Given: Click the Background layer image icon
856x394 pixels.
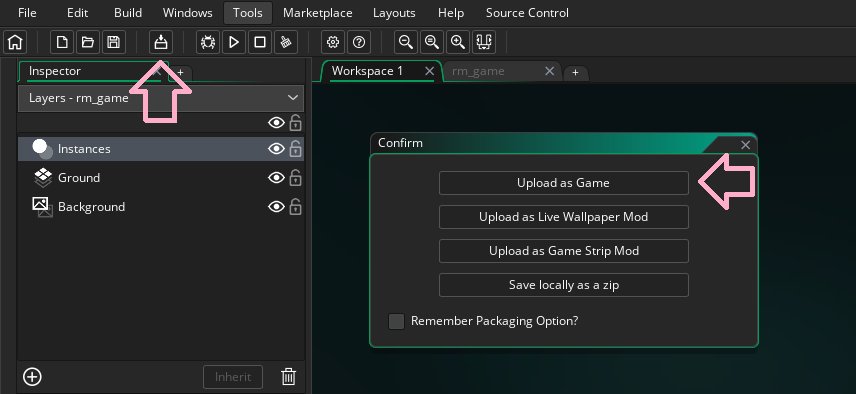Looking at the screenshot, I should (x=43, y=207).
